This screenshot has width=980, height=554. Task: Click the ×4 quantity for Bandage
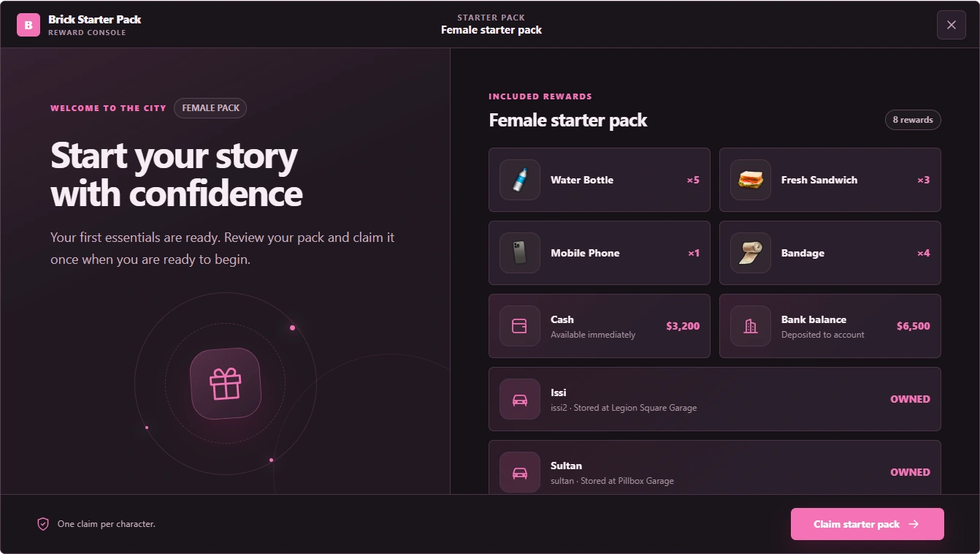[x=924, y=253]
